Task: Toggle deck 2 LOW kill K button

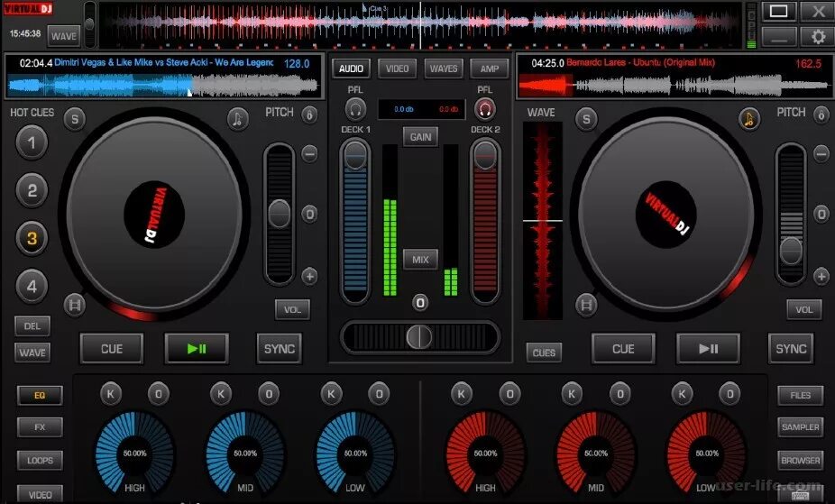Action: coord(682,394)
